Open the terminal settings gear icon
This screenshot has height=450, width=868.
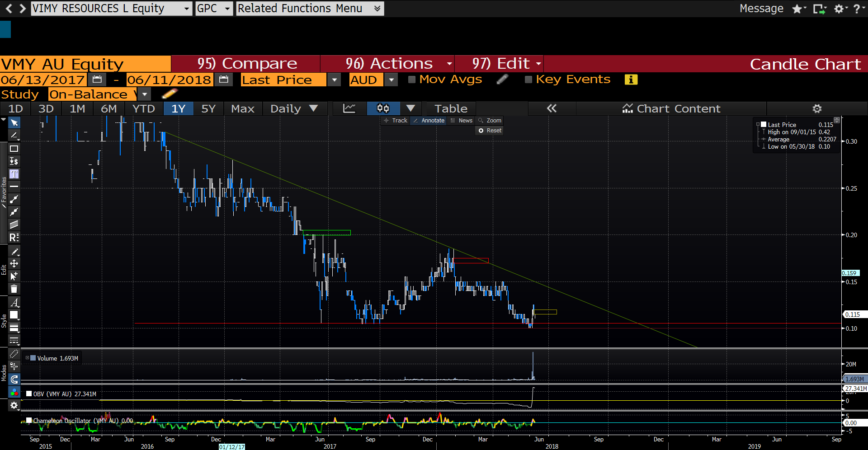point(839,9)
